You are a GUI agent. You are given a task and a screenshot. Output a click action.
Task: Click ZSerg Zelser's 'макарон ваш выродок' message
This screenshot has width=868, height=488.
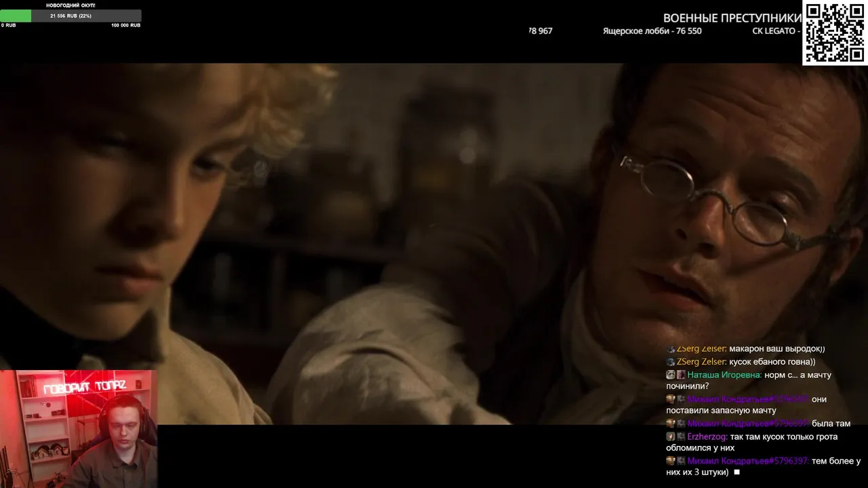pyautogui.click(x=776, y=348)
